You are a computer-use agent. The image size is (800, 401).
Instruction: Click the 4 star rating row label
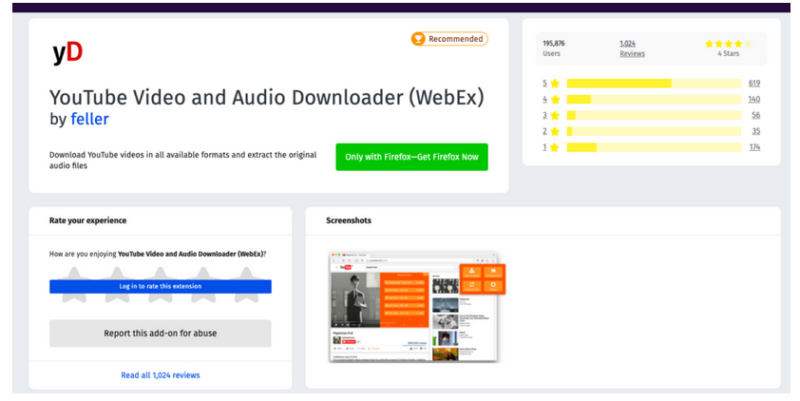(x=551, y=99)
